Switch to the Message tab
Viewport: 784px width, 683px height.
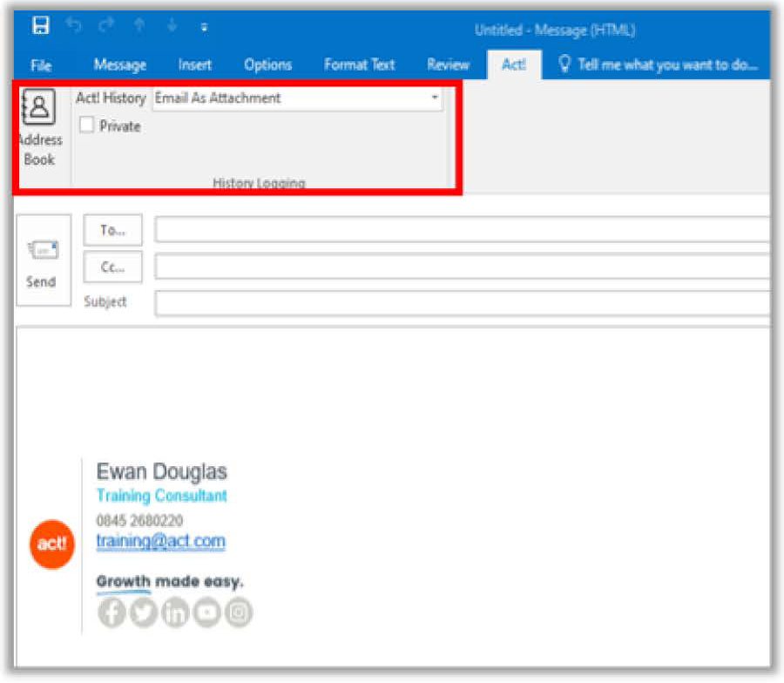click(x=120, y=64)
